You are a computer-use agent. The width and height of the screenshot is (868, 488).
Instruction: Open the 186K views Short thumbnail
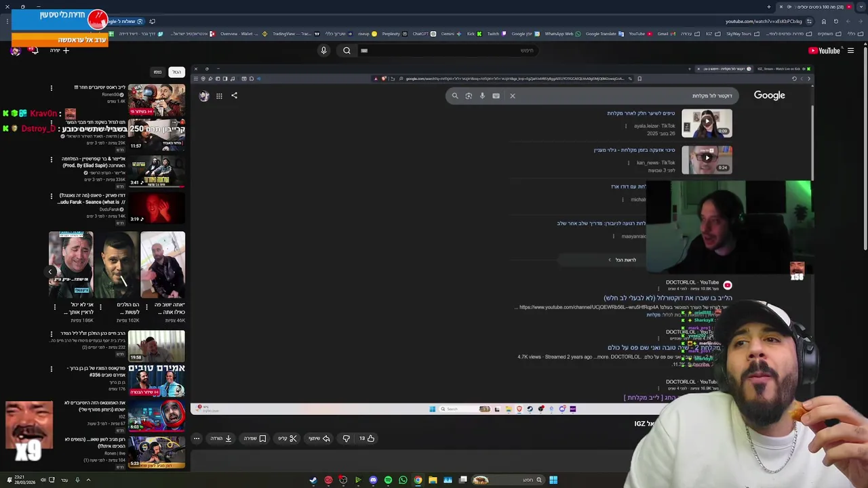[x=71, y=265]
